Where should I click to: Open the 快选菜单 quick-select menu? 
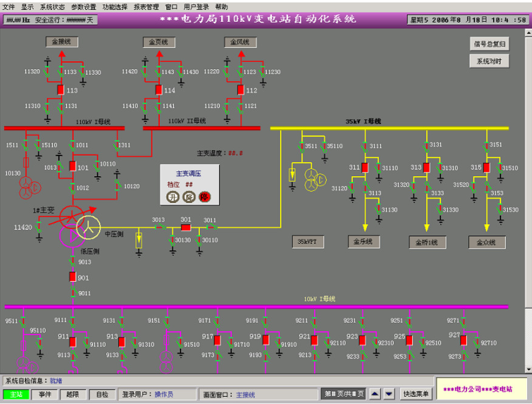pos(416,394)
